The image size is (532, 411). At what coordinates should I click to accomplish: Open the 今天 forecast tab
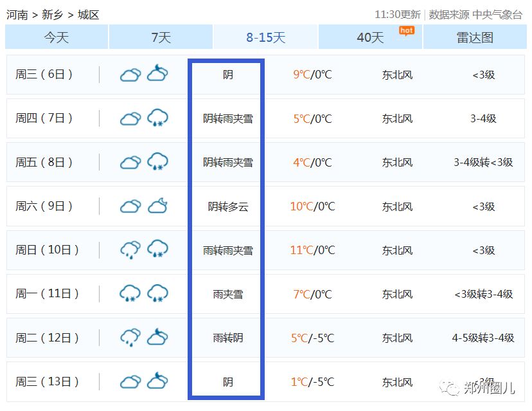click(57, 37)
